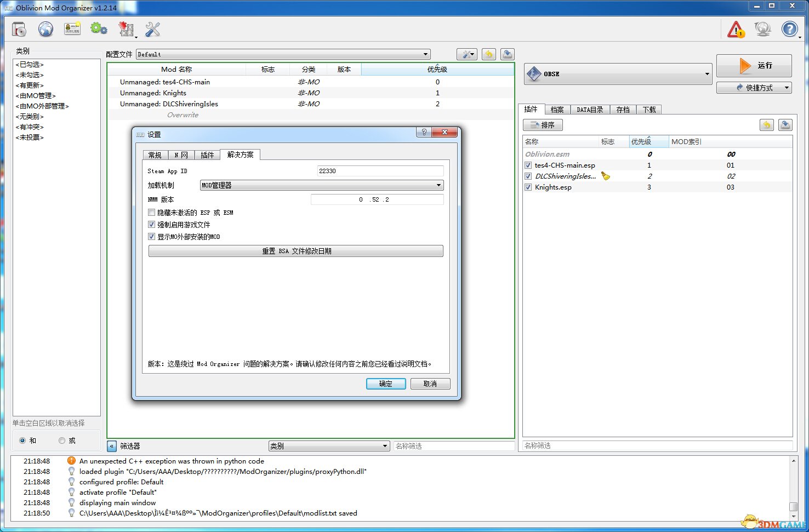809x532 pixels.
Task: Select the 解决方案 tab in settings
Action: click(240, 155)
